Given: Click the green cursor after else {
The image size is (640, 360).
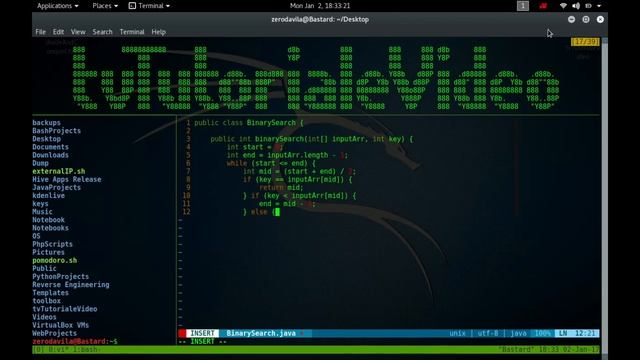Looking at the screenshot, I should point(277,211).
